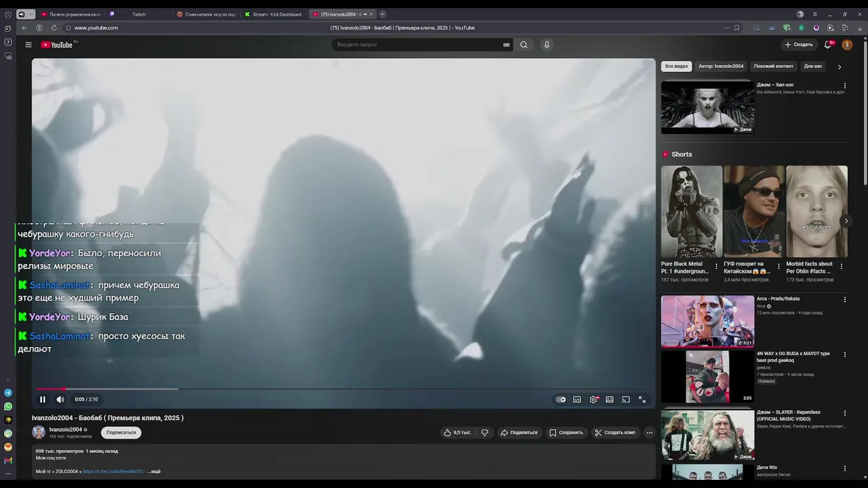Viewport: 868px width, 488px height.
Task: Open the Создать create menu
Action: pyautogui.click(x=799, y=45)
